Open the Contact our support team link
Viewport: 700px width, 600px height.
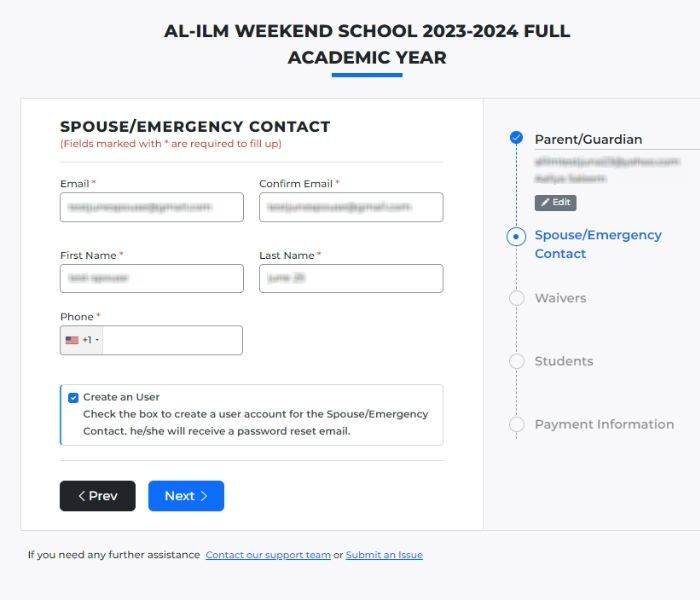268,555
